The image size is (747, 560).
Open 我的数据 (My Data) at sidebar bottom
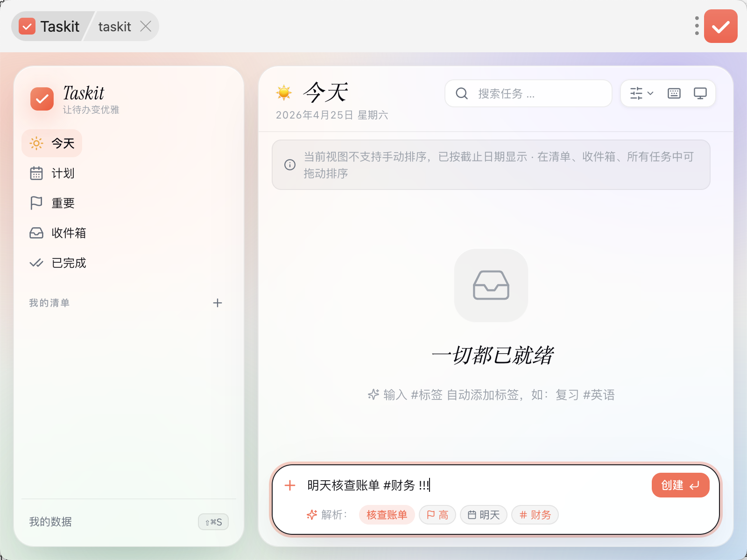[x=50, y=522]
